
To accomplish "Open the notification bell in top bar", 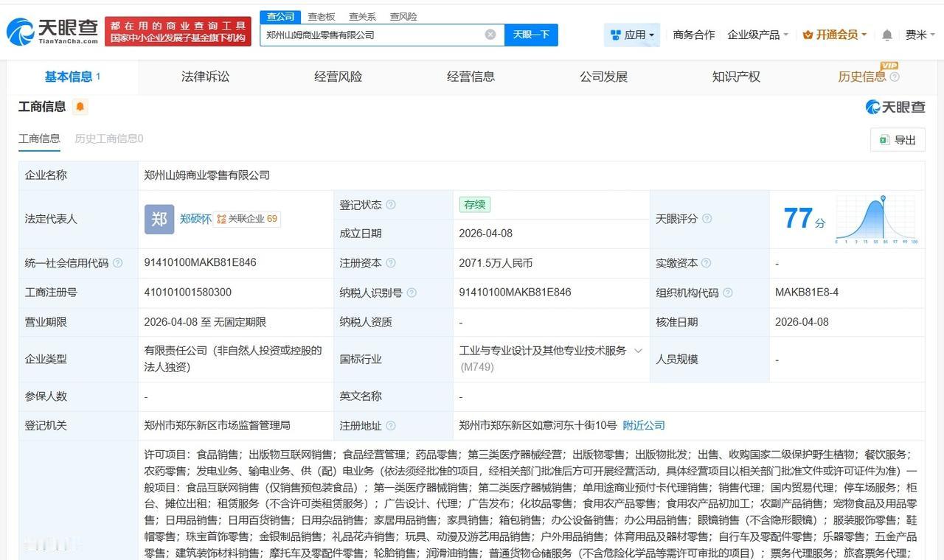I will [x=886, y=34].
